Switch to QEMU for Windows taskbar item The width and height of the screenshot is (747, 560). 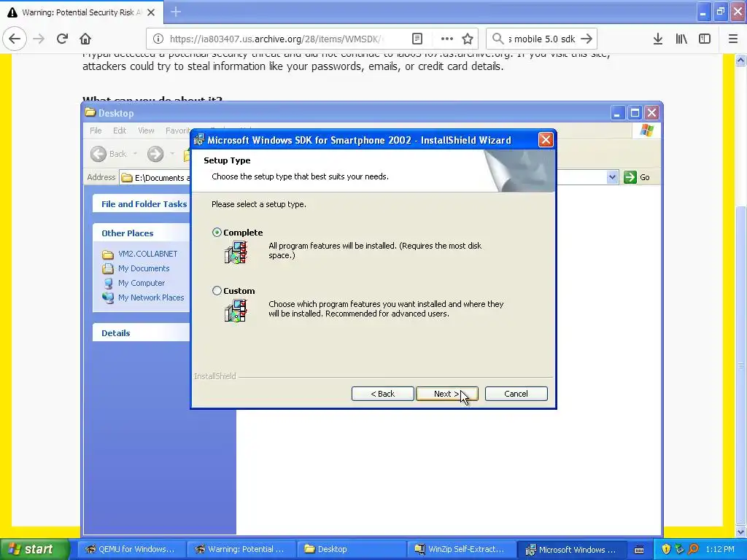click(x=130, y=549)
